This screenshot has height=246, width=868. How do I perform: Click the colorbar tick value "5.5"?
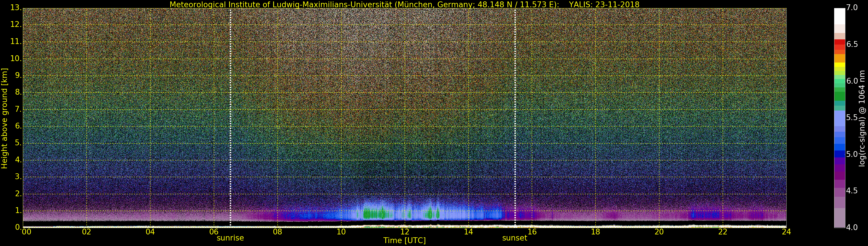852,117
